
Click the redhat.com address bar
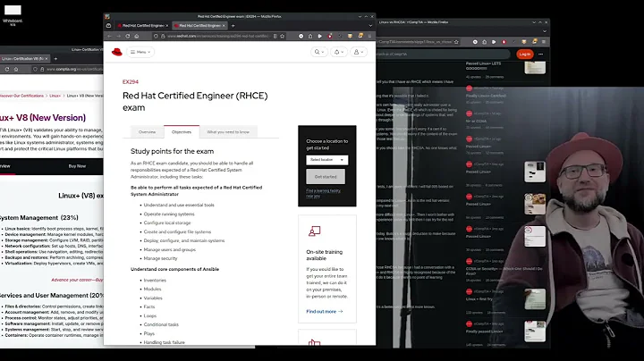(x=217, y=36)
